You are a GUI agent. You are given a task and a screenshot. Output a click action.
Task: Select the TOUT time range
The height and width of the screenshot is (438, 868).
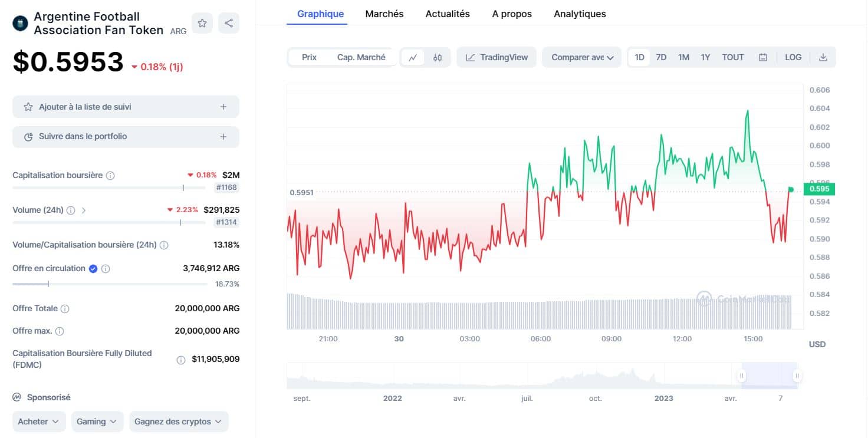[x=733, y=57]
